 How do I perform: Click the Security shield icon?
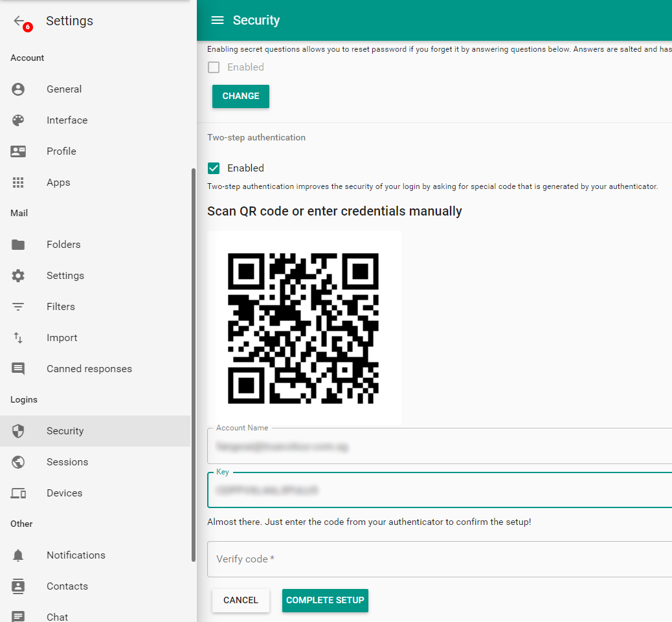[x=18, y=431]
